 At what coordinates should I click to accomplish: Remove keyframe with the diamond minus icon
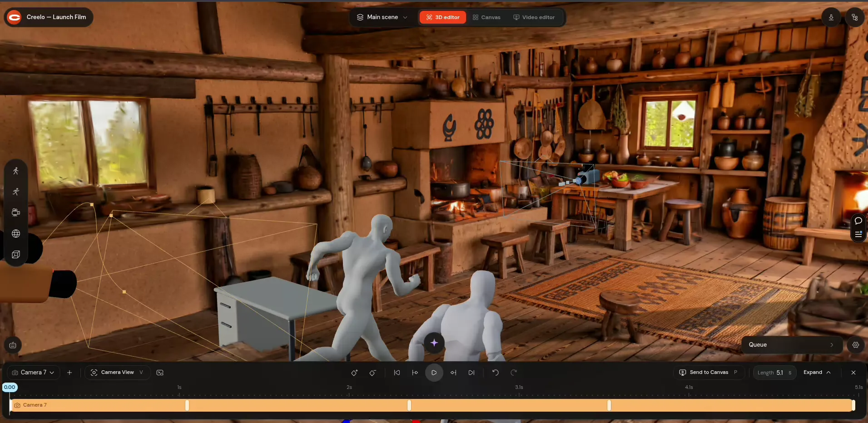pyautogui.click(x=372, y=373)
